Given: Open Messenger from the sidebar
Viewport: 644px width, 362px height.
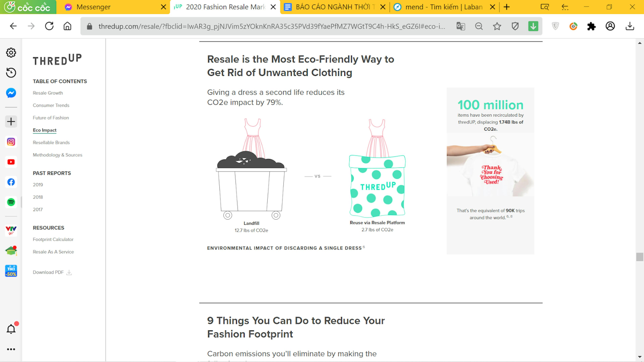Looking at the screenshot, I should 11,93.
